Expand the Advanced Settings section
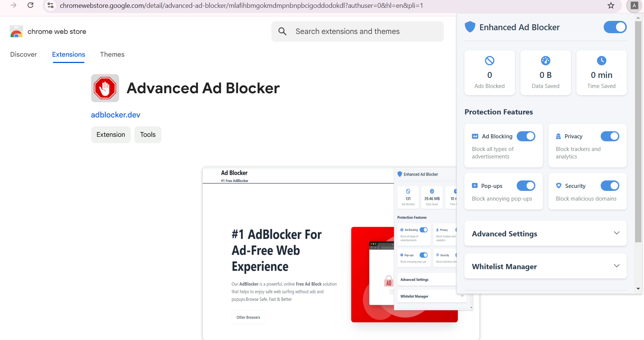Viewport: 644px width, 340px height. [545, 233]
